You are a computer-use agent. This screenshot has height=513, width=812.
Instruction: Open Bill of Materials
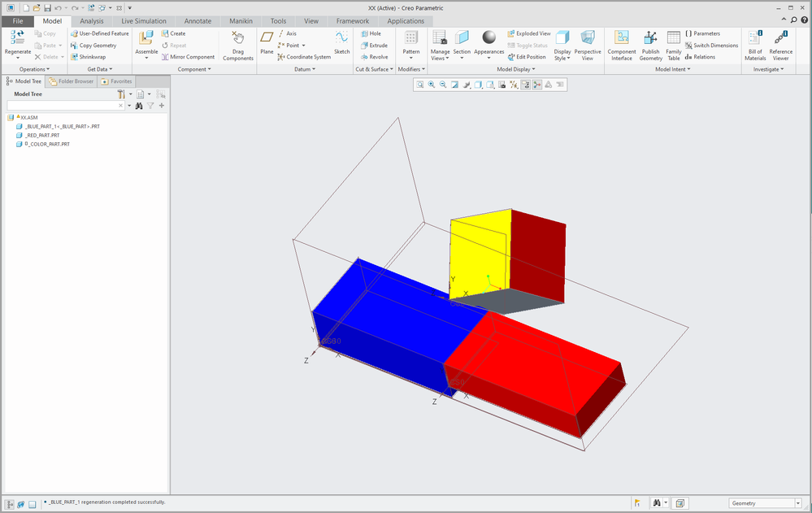(755, 46)
